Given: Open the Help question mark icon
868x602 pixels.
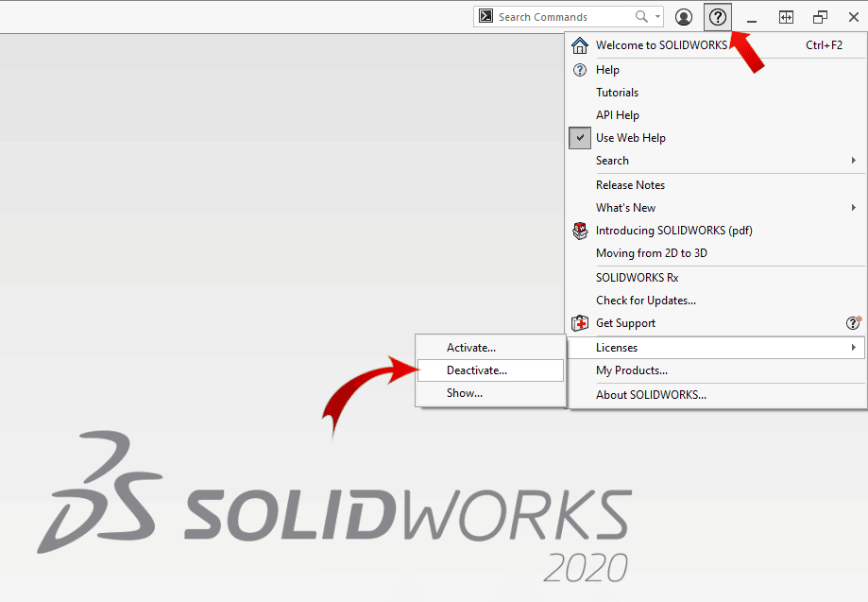Looking at the screenshot, I should point(717,16).
